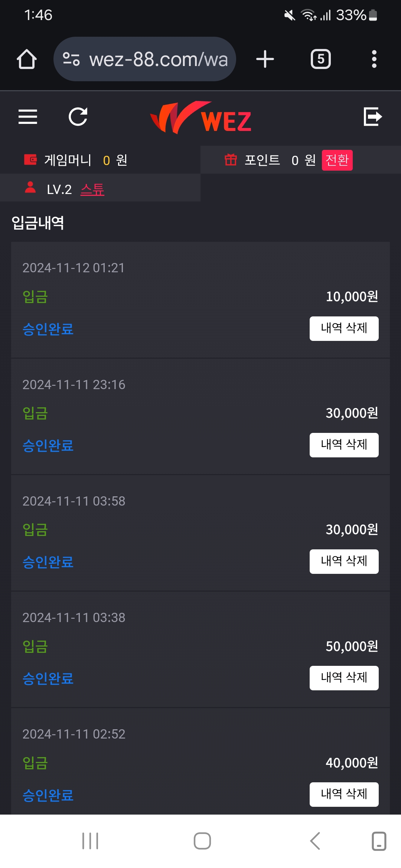401x868 pixels.
Task: Tap the logout icon in header
Action: pos(372,117)
